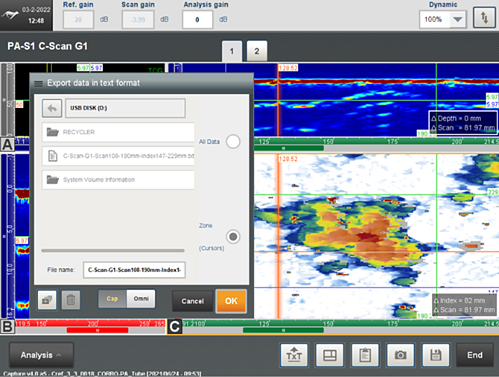Click the File name input field
Viewport: 499px width, 377px height.
point(134,270)
